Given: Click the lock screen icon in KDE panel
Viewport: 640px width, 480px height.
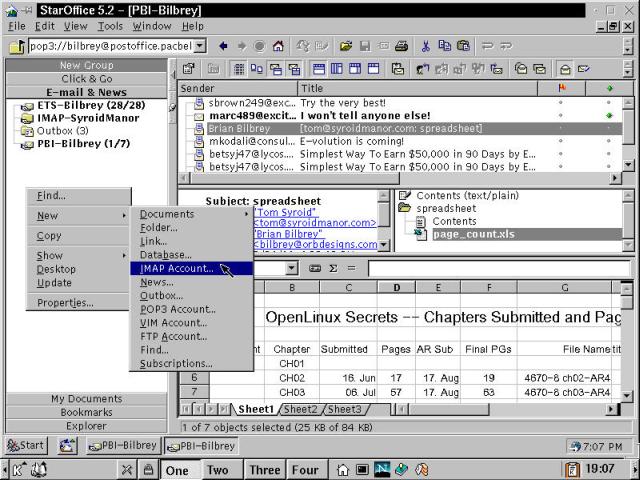Looking at the screenshot, I should click(148, 469).
